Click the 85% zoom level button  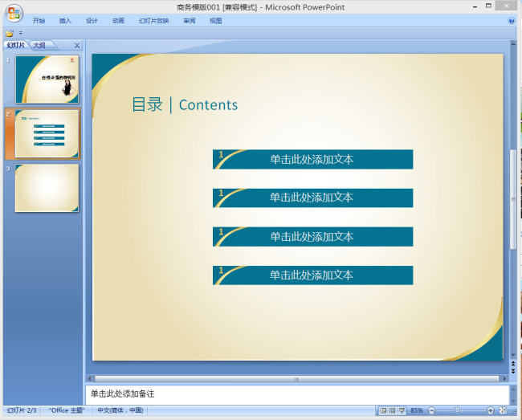tap(417, 410)
